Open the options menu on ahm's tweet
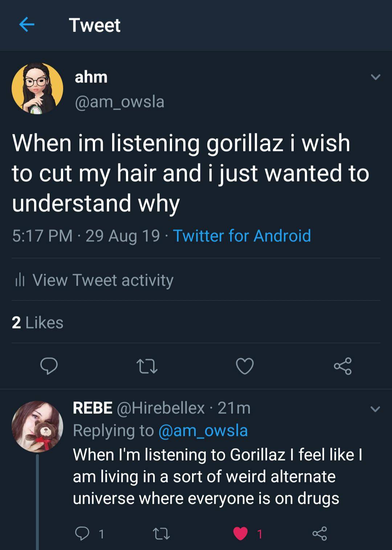Viewport: 392px width, 550px height. click(374, 77)
